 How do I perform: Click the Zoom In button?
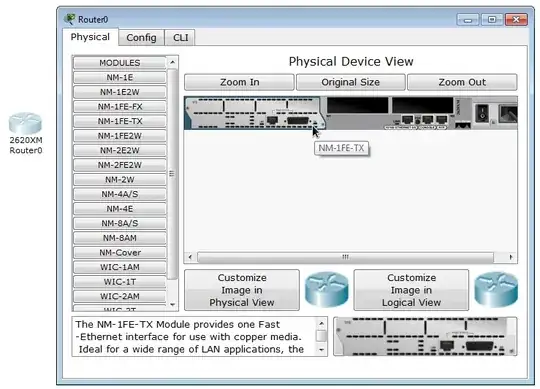[x=239, y=82]
